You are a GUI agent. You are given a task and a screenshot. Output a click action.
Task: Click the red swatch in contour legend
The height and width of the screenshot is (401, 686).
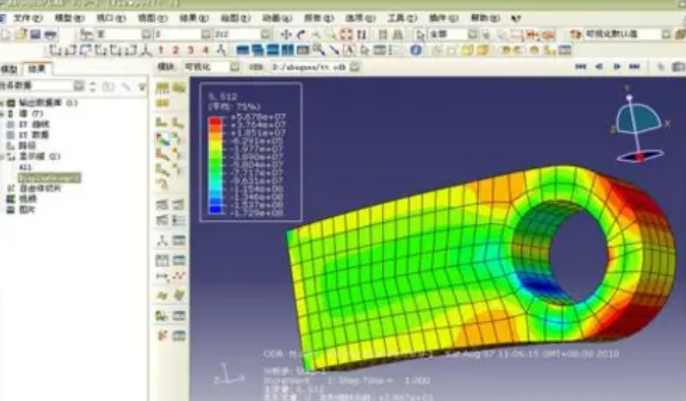click(212, 119)
